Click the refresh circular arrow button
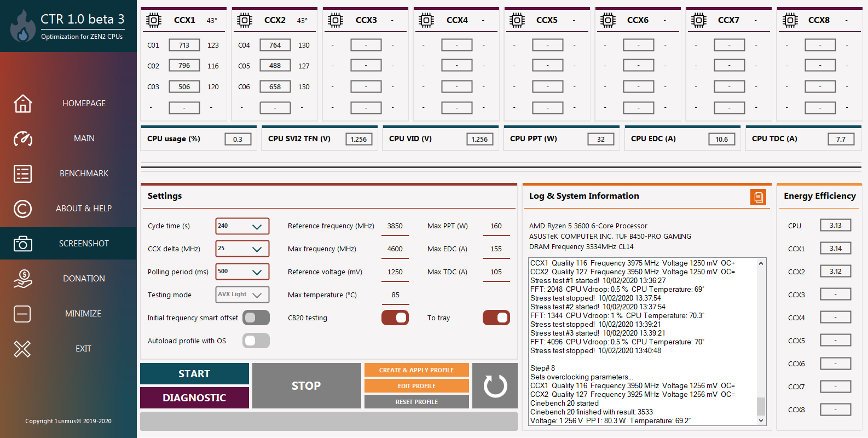 pyautogui.click(x=495, y=385)
